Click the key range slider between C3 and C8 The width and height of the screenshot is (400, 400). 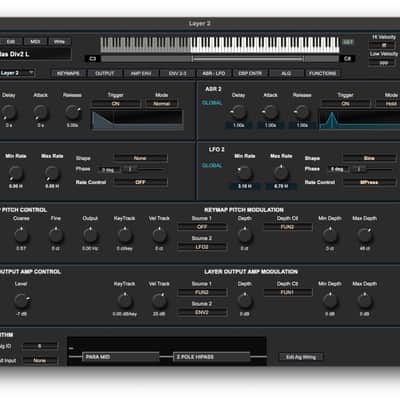tap(220, 59)
